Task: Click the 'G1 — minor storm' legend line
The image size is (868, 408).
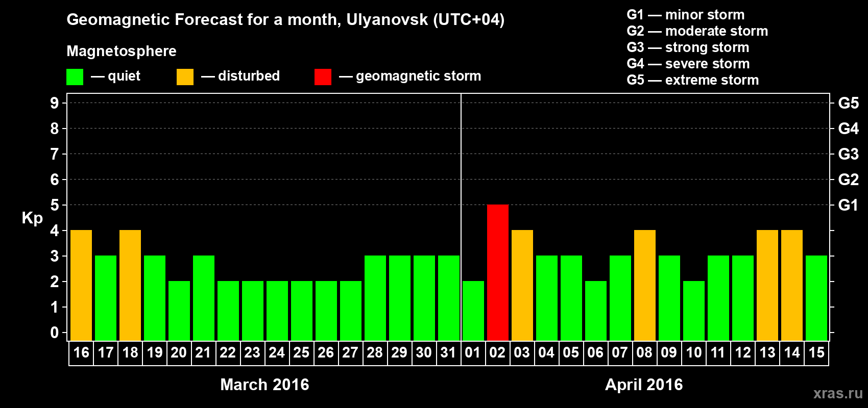Action: click(686, 15)
